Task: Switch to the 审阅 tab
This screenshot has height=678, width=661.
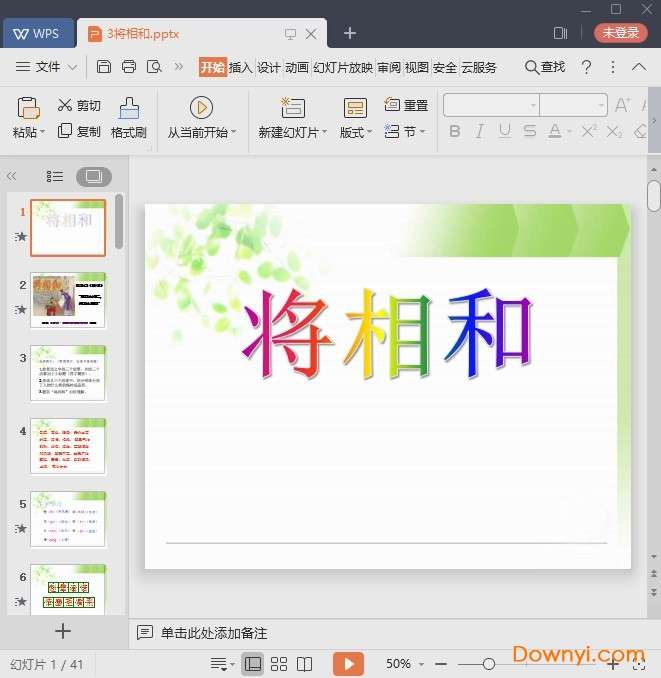Action: [389, 67]
